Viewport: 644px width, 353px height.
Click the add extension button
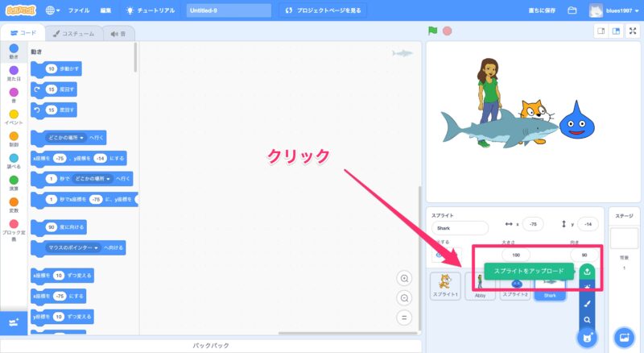pos(13,322)
